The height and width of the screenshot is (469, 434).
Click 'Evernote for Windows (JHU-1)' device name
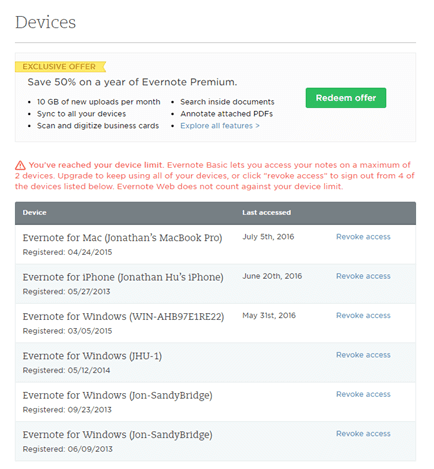point(92,356)
